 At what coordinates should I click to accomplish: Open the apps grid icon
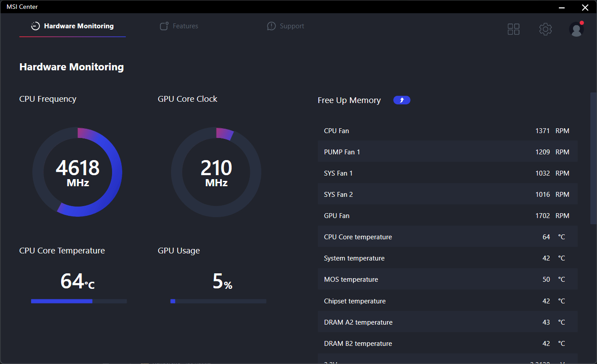pos(513,29)
